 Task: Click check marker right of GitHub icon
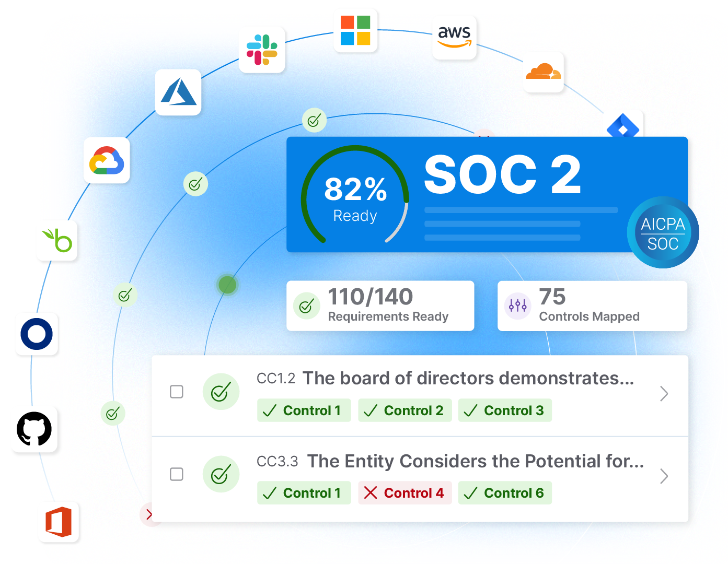coord(112,414)
